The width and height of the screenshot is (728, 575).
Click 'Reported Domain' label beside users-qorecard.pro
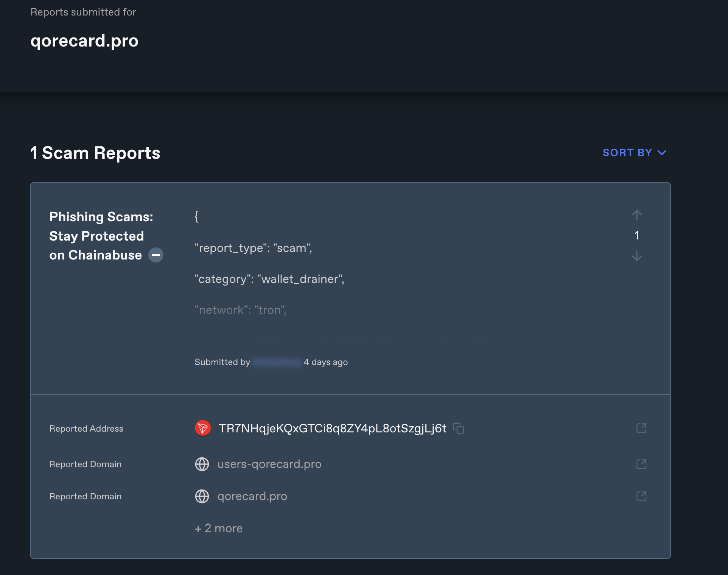point(86,464)
